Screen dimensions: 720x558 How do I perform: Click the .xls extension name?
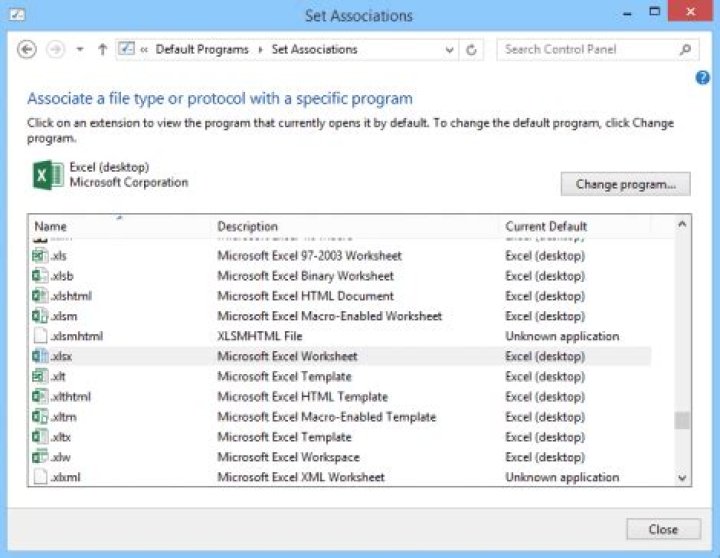pos(59,256)
